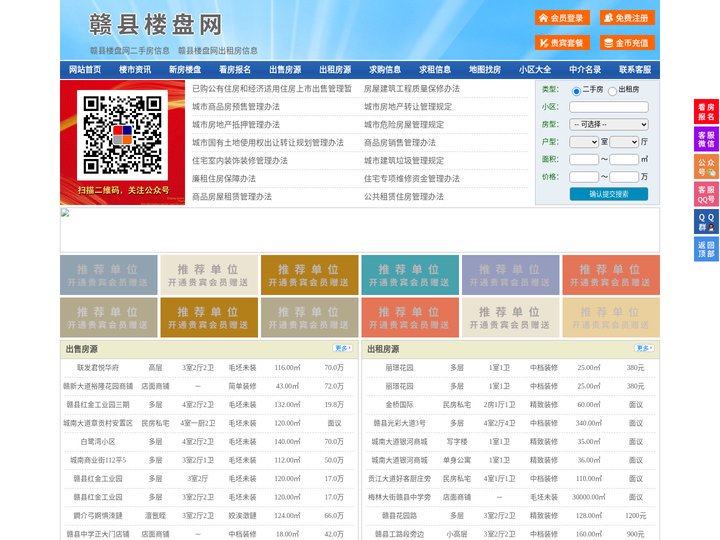
Task: Open the 房型 可选择 dropdown
Action: click(x=609, y=124)
